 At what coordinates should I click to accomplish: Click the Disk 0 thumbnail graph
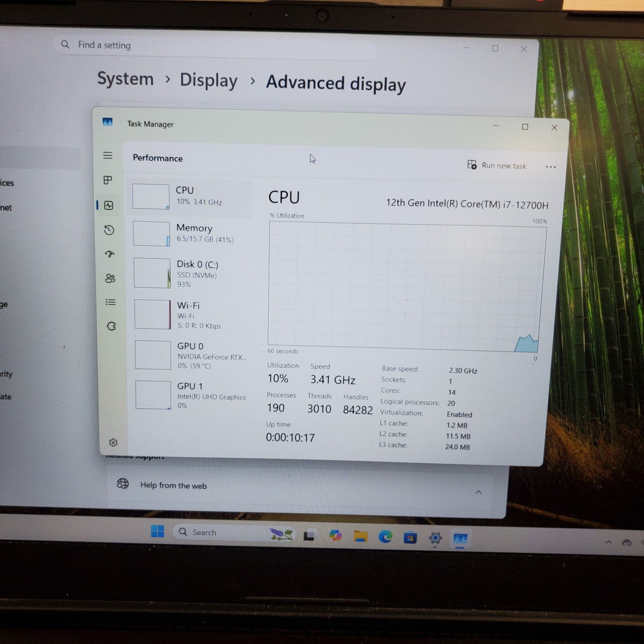152,273
